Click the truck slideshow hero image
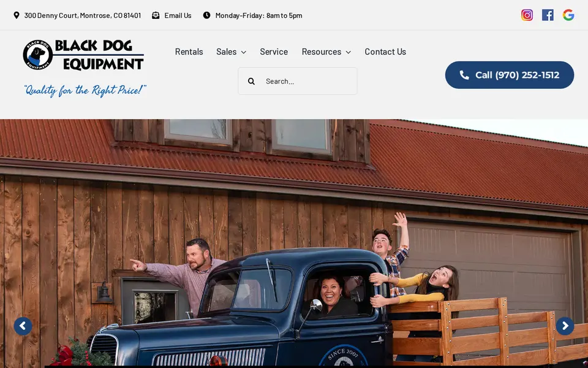This screenshot has width=588, height=368. tap(294, 243)
